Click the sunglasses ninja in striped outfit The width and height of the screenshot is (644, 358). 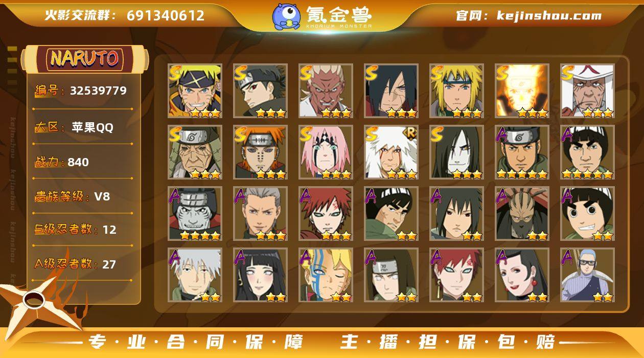point(587,275)
